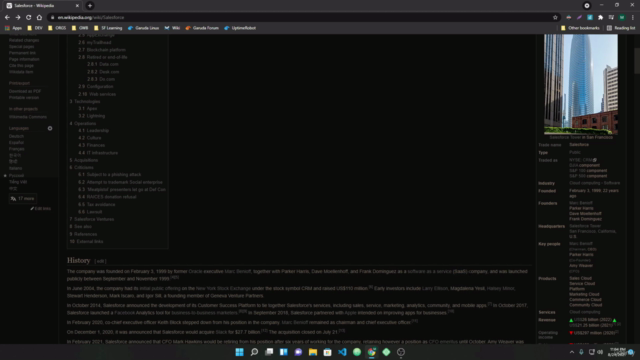
Task: Open File Explorer from the taskbar
Action: [313, 352]
